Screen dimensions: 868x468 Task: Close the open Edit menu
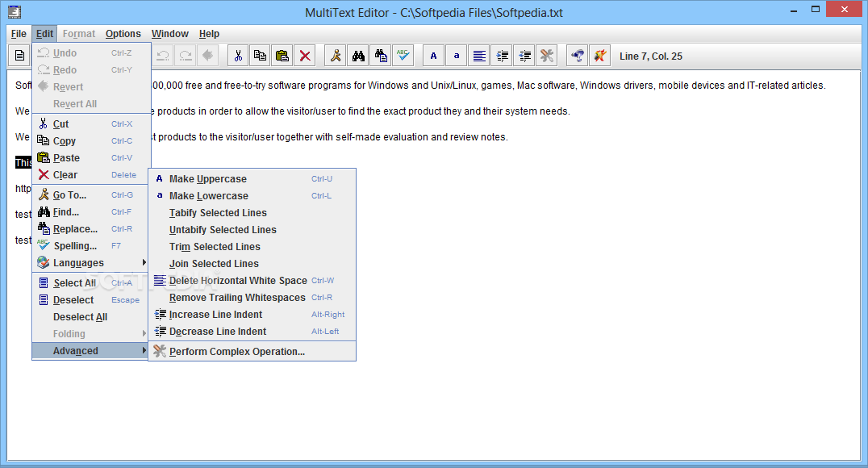tap(44, 34)
